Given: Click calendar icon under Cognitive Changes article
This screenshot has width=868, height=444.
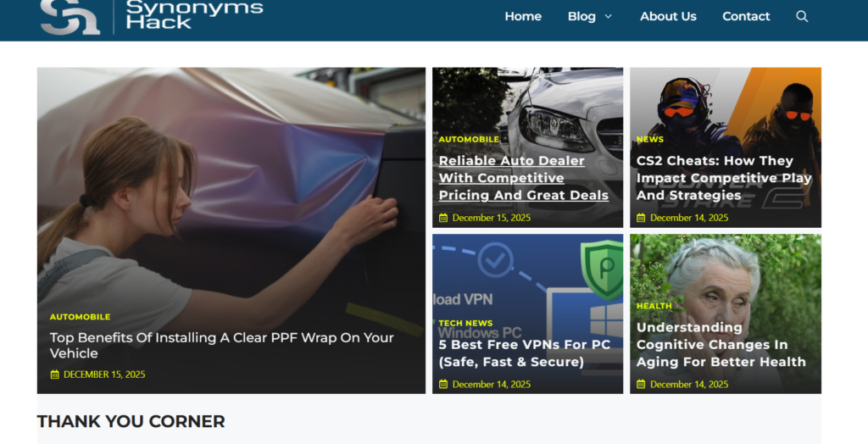Looking at the screenshot, I should 641,384.
